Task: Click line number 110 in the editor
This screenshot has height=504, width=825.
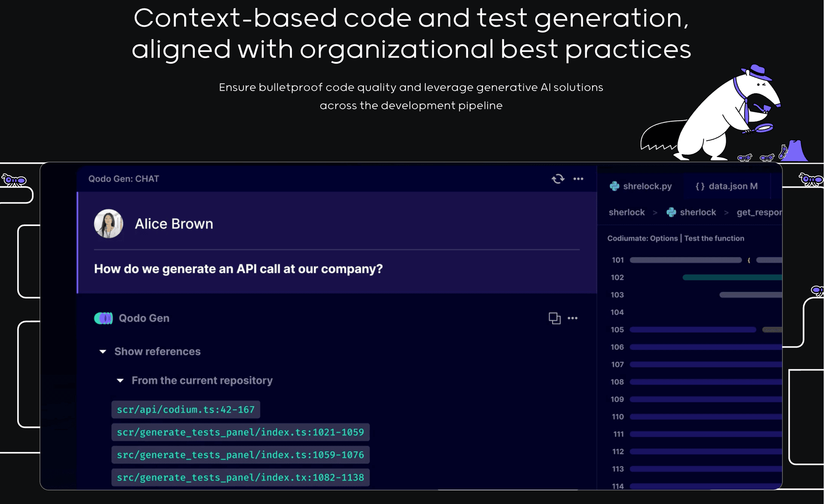Action: [618, 417]
